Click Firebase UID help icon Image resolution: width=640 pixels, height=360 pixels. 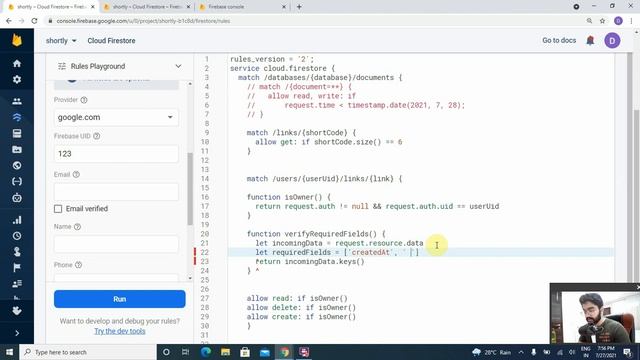[x=96, y=136]
